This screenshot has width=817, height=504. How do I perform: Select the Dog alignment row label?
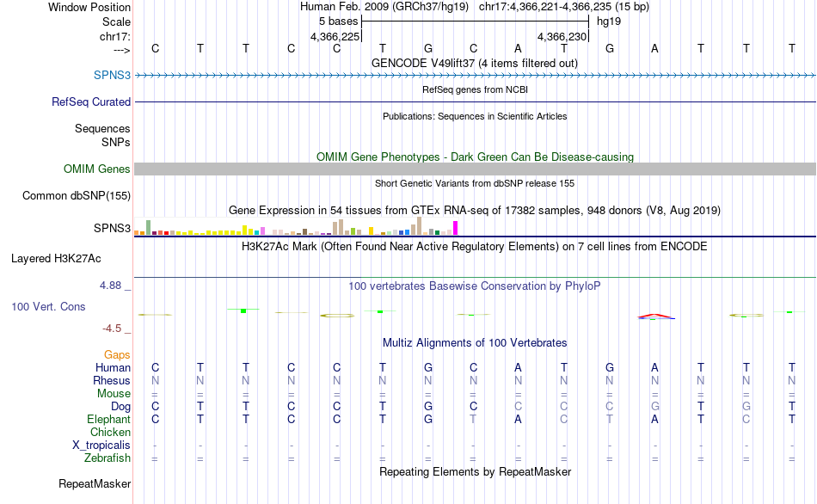120,407
